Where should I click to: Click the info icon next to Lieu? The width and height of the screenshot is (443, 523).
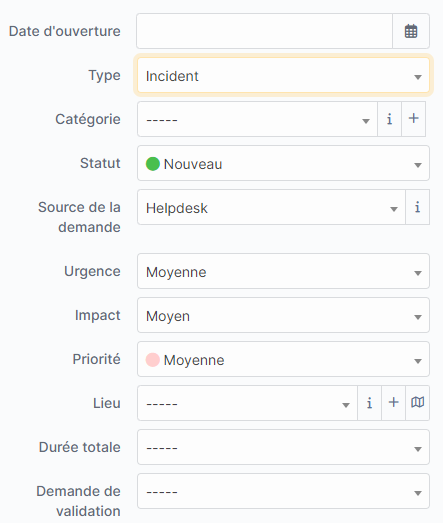click(x=369, y=403)
